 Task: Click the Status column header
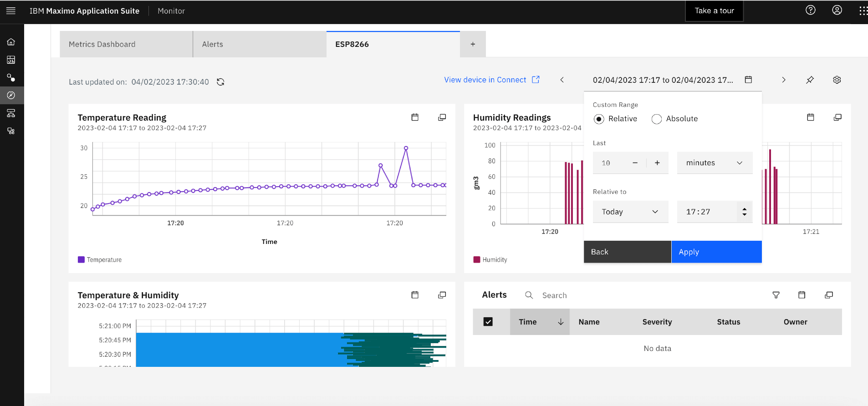tap(729, 322)
